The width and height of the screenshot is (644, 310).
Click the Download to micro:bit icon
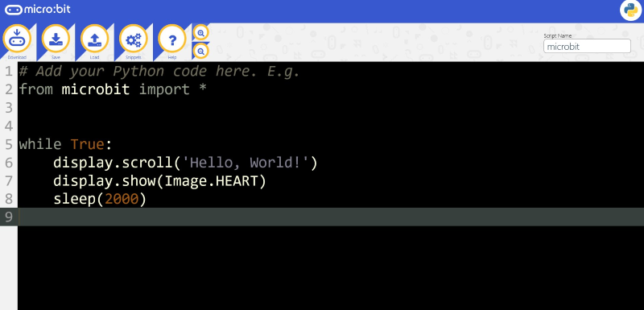coord(17,39)
